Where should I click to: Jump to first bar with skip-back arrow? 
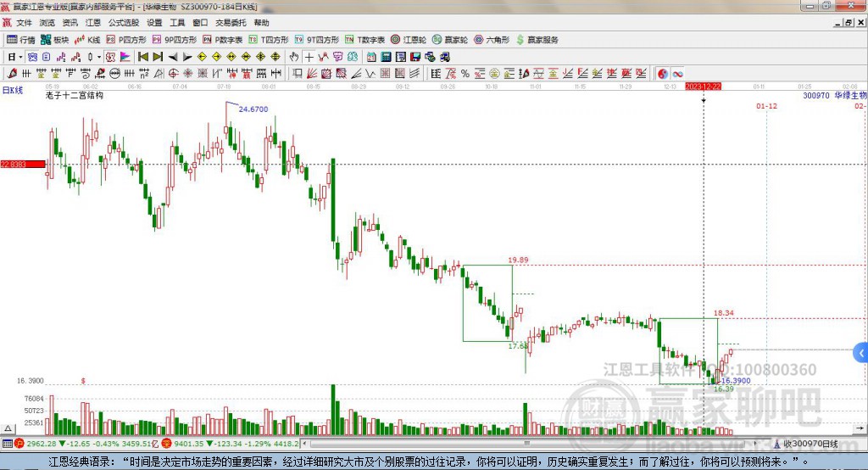(142, 57)
